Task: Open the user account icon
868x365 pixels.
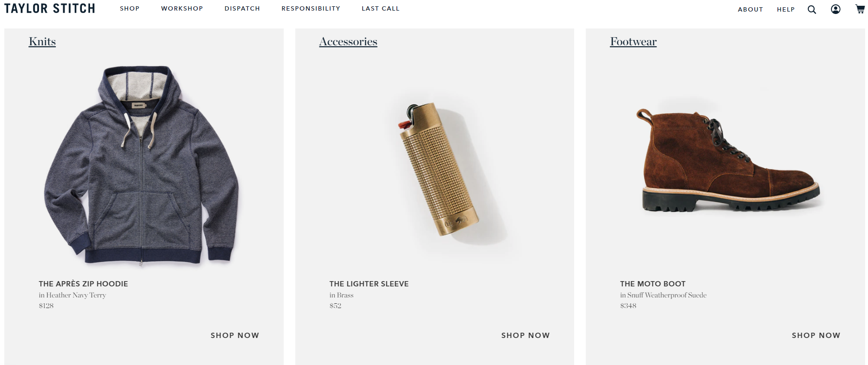Action: tap(836, 9)
